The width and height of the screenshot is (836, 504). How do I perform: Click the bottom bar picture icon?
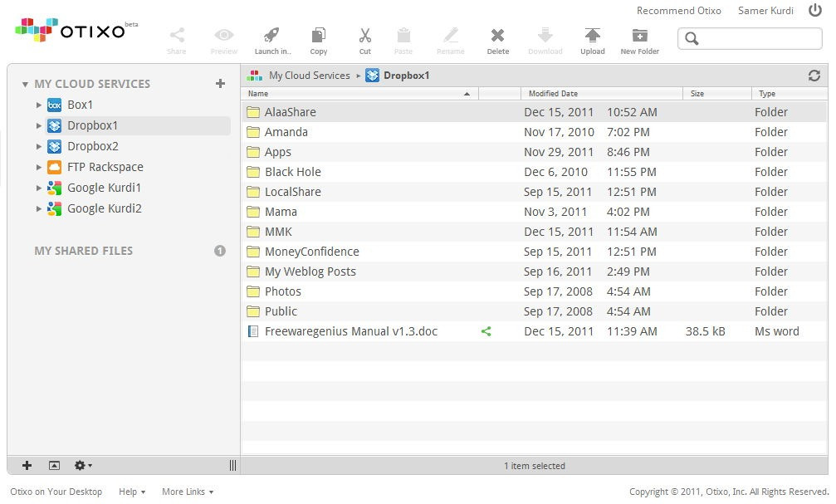point(55,466)
